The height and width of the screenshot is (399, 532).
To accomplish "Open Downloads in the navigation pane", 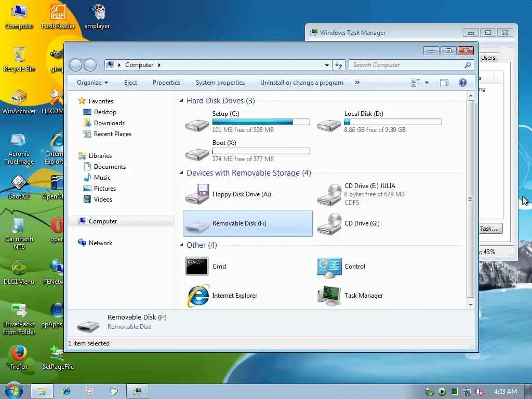I will [109, 123].
